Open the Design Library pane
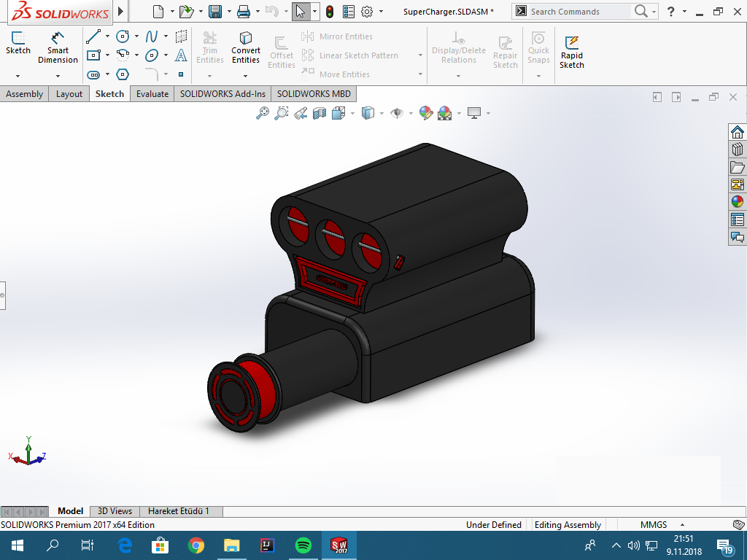The height and width of the screenshot is (560, 747). coord(738,149)
